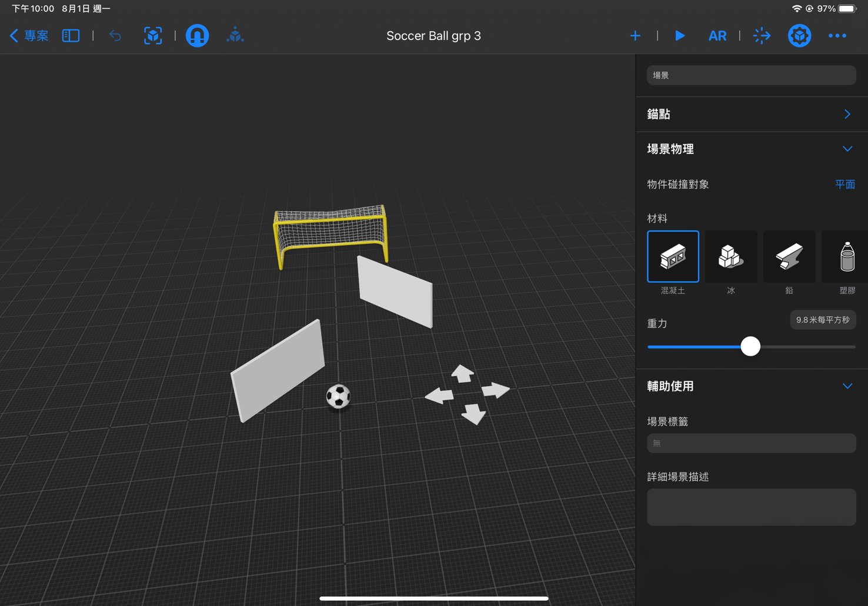Toggle the scenes sidebar panel icon
This screenshot has height=606, width=868.
coord(71,36)
